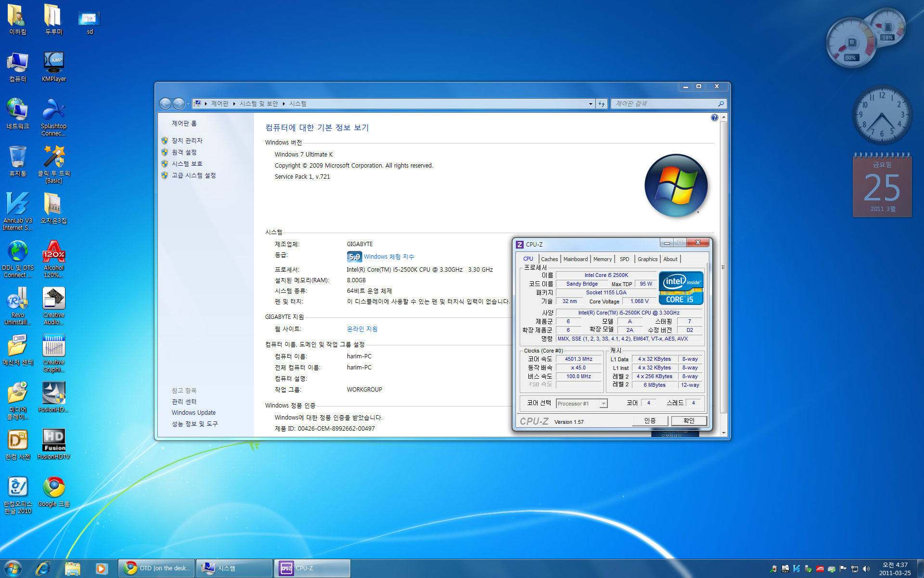Open the 컴퓨터 desktop icon
Viewport: 924px width, 578px height.
coord(17,67)
